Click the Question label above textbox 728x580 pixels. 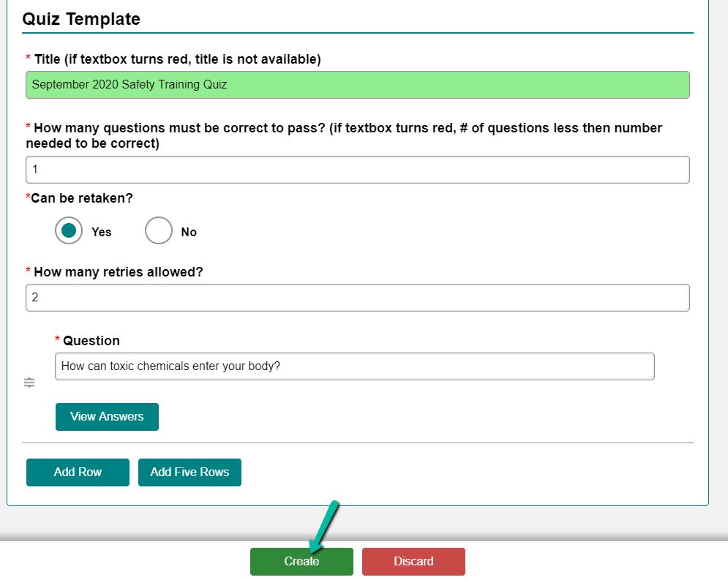(x=87, y=341)
